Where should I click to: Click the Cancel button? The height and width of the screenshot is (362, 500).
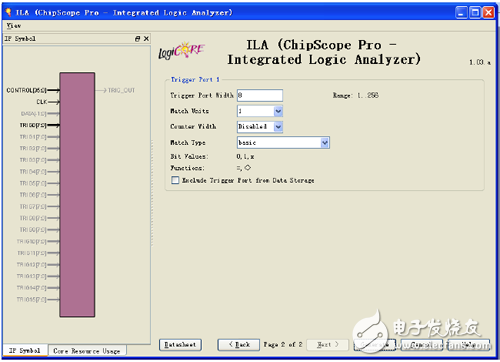[422, 345]
